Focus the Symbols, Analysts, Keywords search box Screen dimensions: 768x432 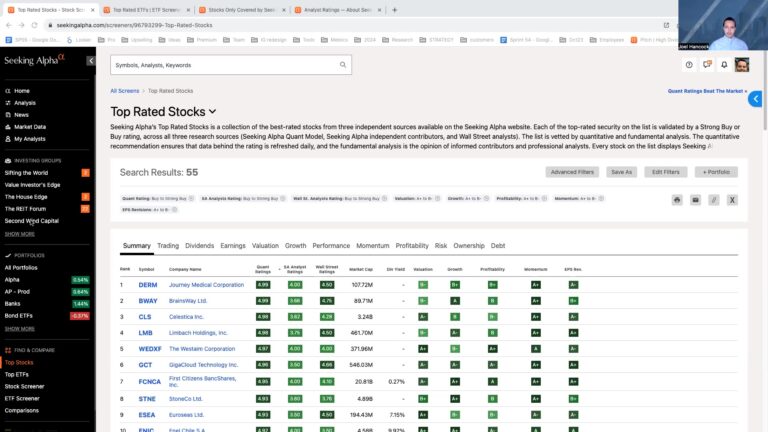[x=231, y=65]
